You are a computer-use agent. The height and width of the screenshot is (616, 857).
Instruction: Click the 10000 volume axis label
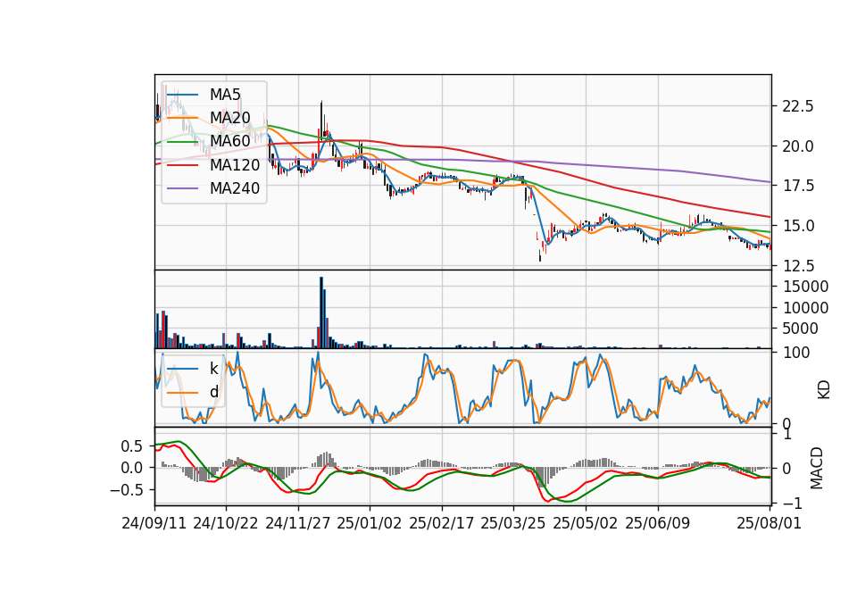click(805, 308)
